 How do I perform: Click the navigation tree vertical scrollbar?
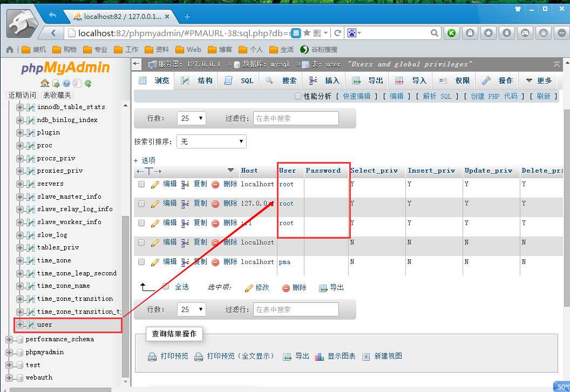tap(126, 270)
